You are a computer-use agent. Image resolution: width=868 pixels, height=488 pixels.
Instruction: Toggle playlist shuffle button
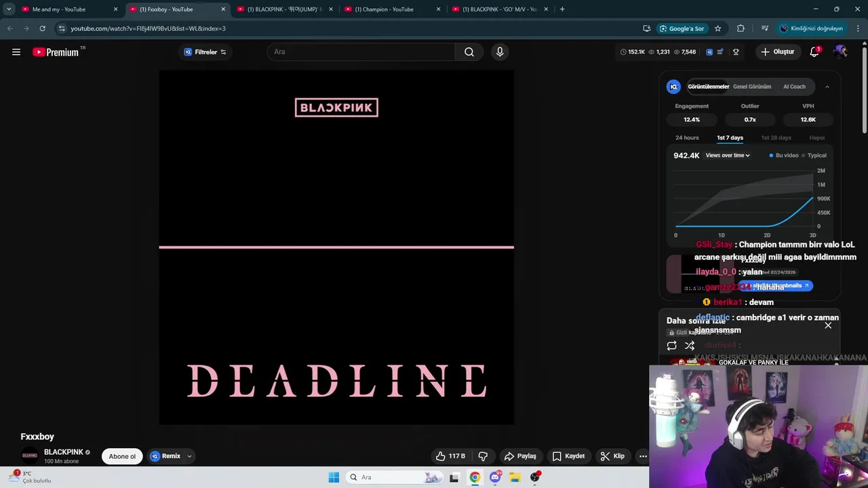coord(690,346)
